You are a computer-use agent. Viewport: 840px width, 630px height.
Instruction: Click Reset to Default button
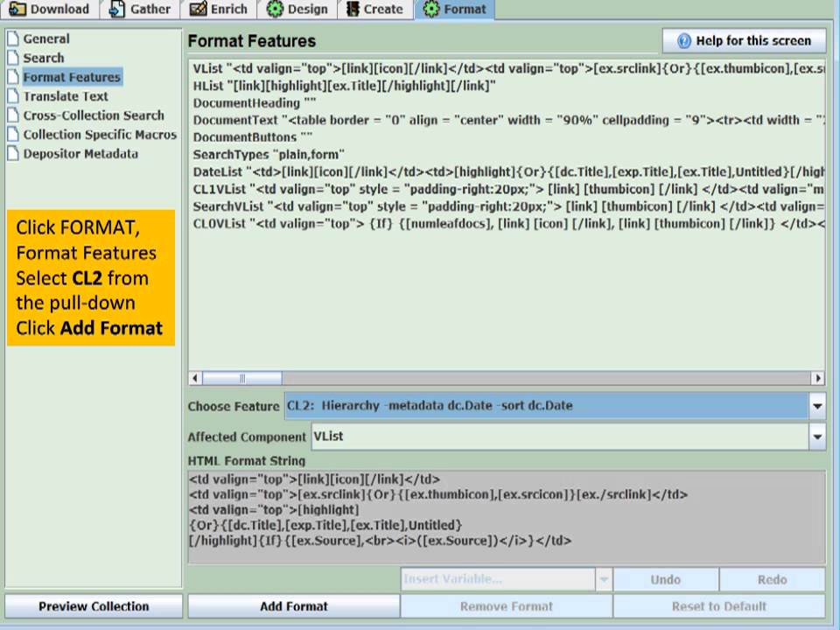click(719, 605)
